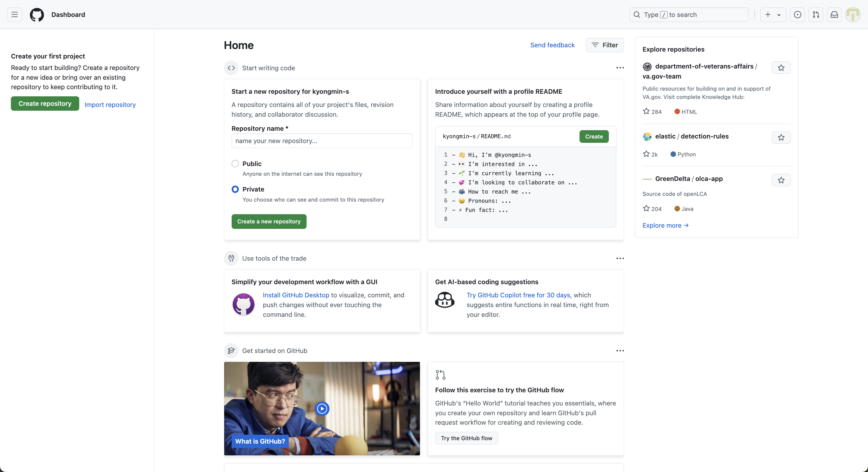
Task: Play the What is GitHub video
Action: [x=322, y=409]
